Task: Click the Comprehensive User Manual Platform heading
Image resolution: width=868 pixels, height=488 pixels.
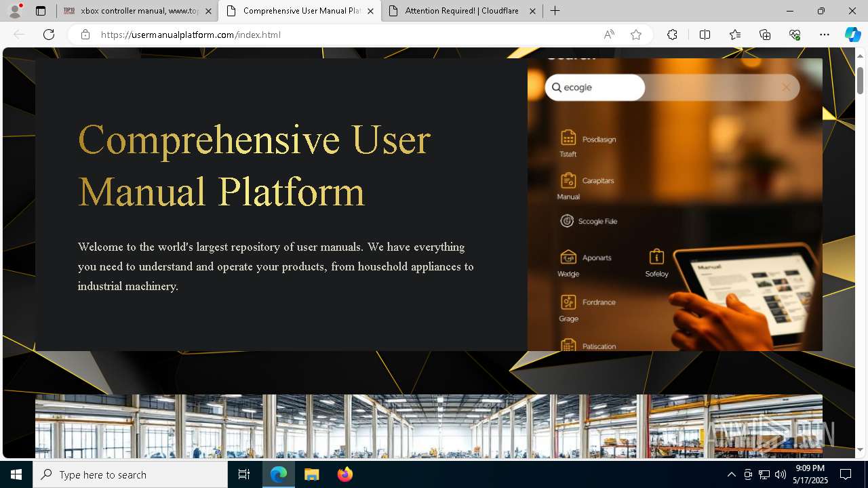Action: 254,165
